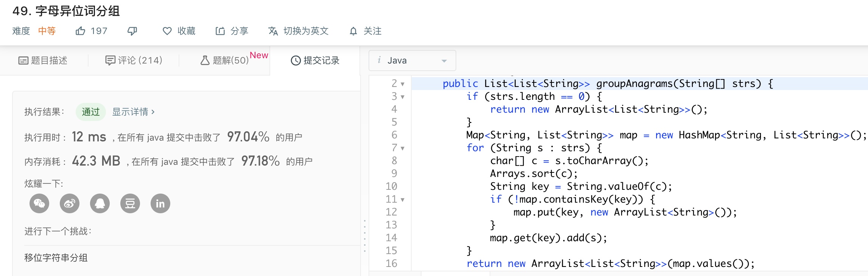Open the 题解(50) tab
The height and width of the screenshot is (276, 868).
[224, 60]
